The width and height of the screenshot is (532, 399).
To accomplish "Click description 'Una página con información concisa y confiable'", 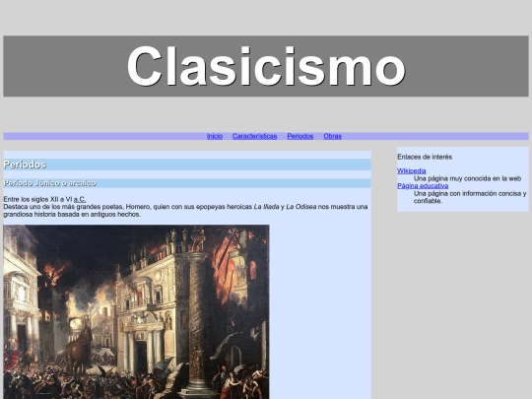I will click(470, 197).
